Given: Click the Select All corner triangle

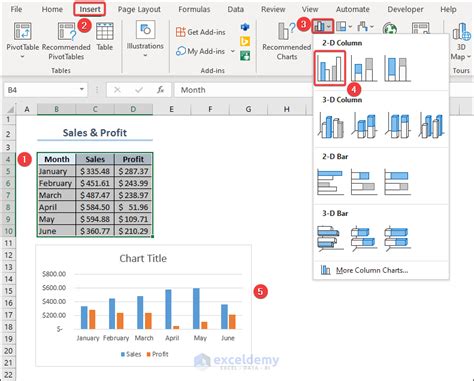Looking at the screenshot, I should (x=10, y=109).
